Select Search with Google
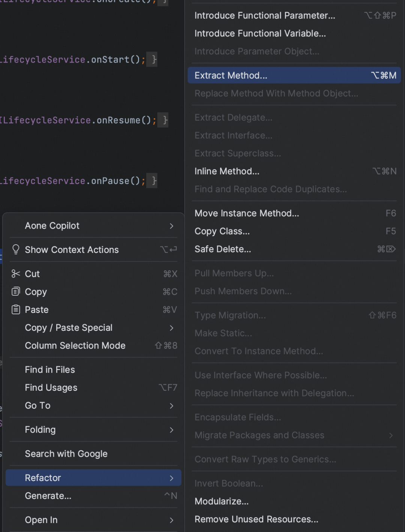The image size is (405, 532). [x=93, y=454]
